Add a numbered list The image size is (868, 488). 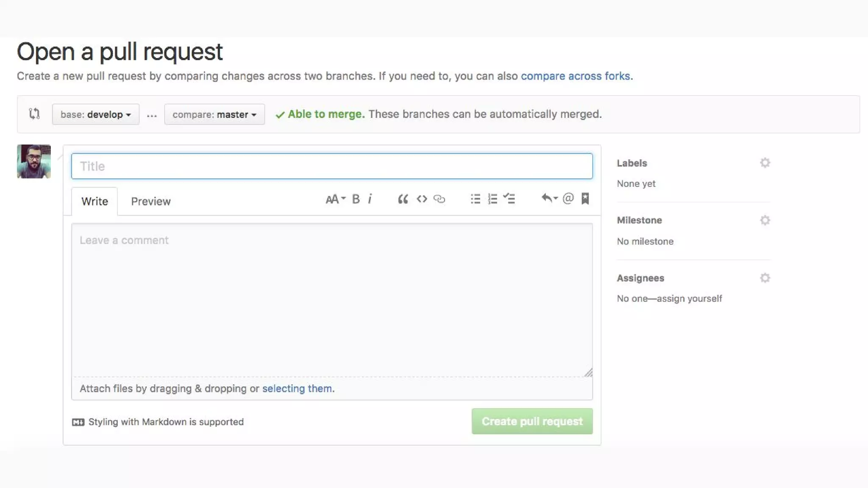(492, 199)
